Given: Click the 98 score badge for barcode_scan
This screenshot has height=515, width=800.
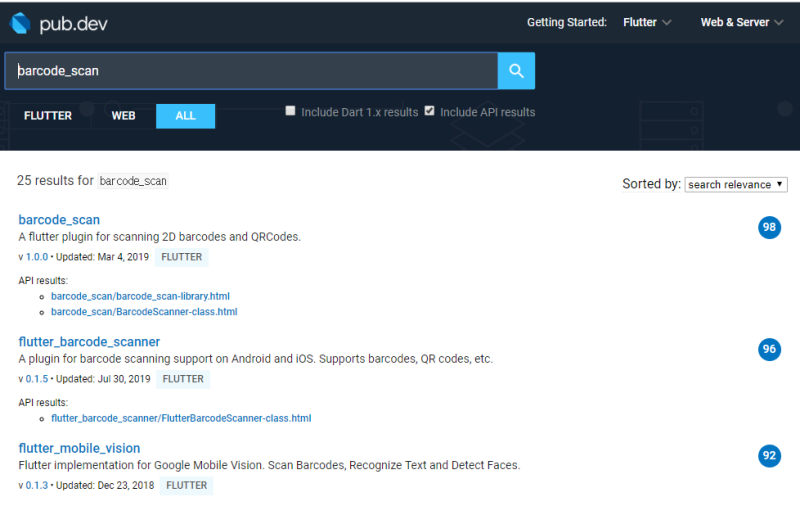Looking at the screenshot, I should (769, 227).
